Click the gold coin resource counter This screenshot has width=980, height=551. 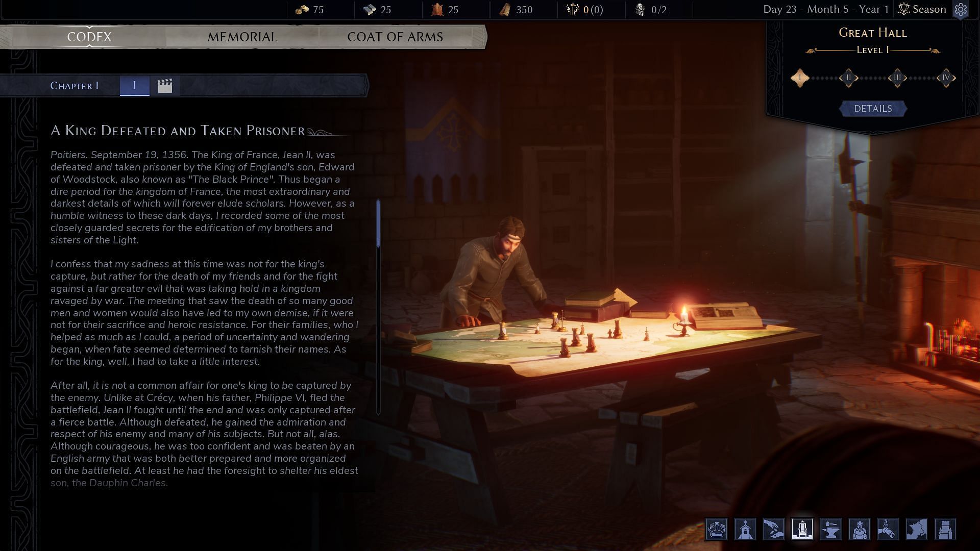[312, 9]
